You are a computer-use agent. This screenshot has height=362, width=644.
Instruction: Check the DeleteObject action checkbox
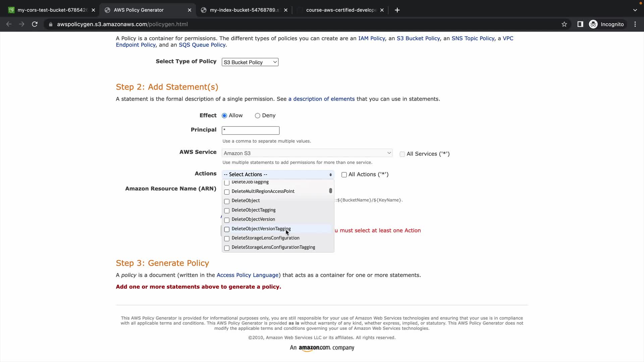pyautogui.click(x=227, y=201)
